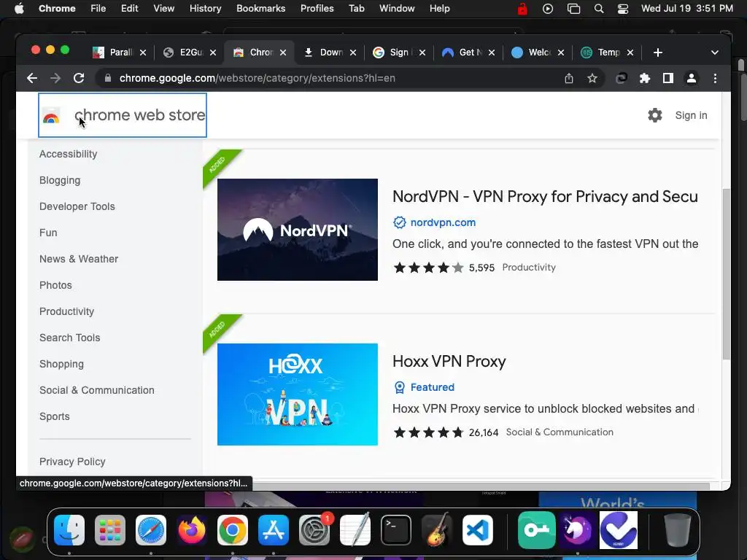Select the Productivity category in sidebar

click(66, 311)
